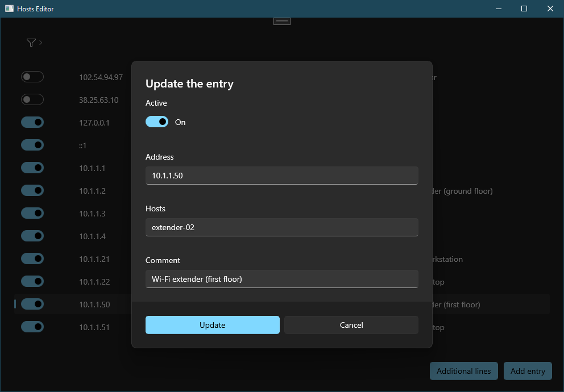Click the Update button

click(x=213, y=325)
